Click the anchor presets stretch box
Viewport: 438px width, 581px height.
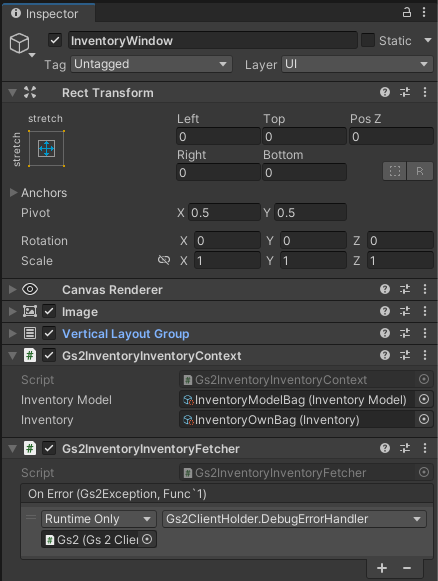coord(46,149)
